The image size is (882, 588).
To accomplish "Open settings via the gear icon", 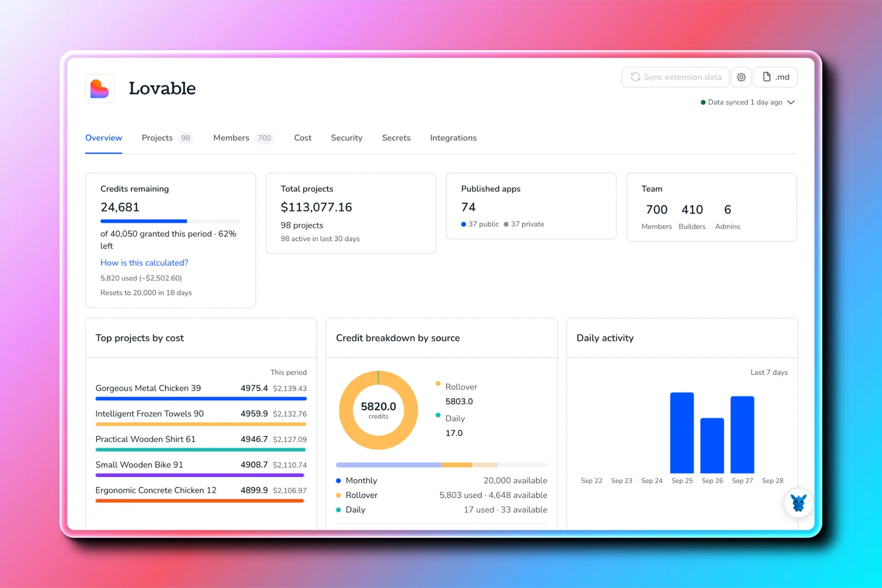I will (741, 77).
